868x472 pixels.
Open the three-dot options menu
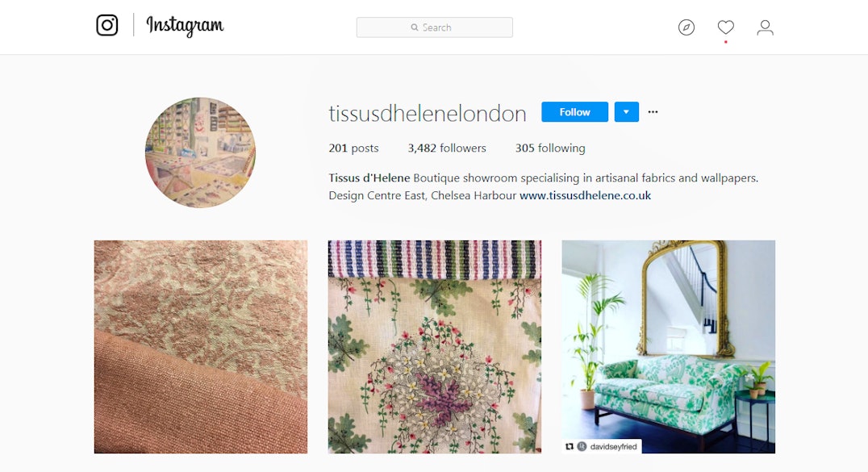click(x=653, y=112)
